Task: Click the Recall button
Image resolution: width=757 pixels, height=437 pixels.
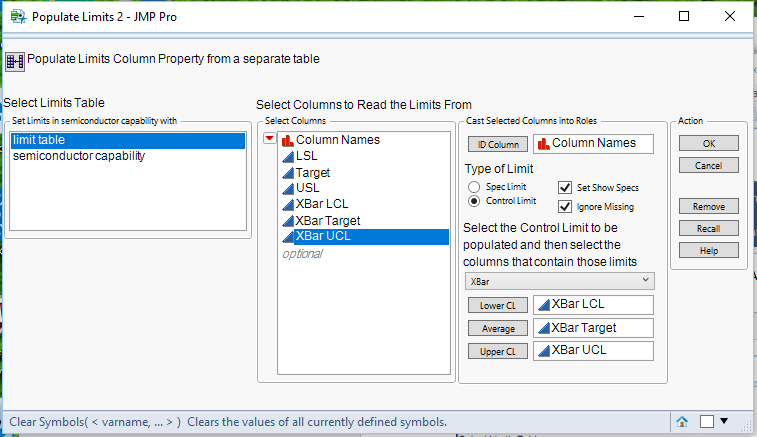Action: (708, 228)
